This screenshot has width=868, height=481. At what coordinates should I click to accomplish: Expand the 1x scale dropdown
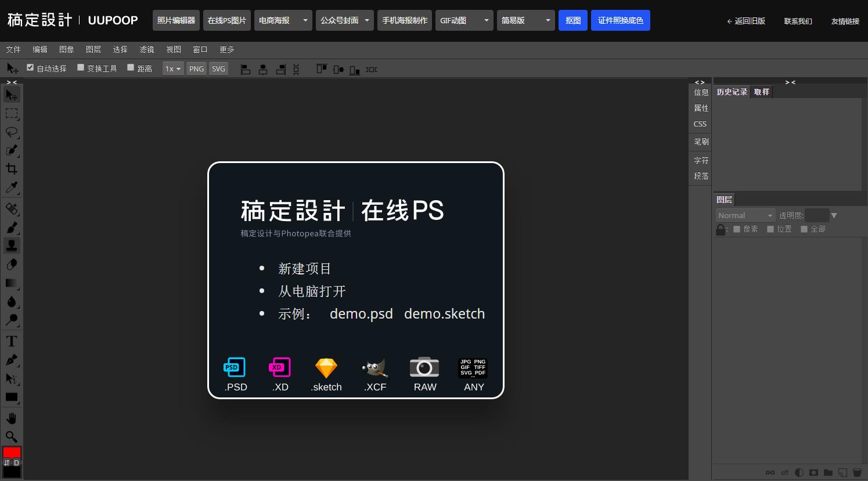pyautogui.click(x=173, y=69)
